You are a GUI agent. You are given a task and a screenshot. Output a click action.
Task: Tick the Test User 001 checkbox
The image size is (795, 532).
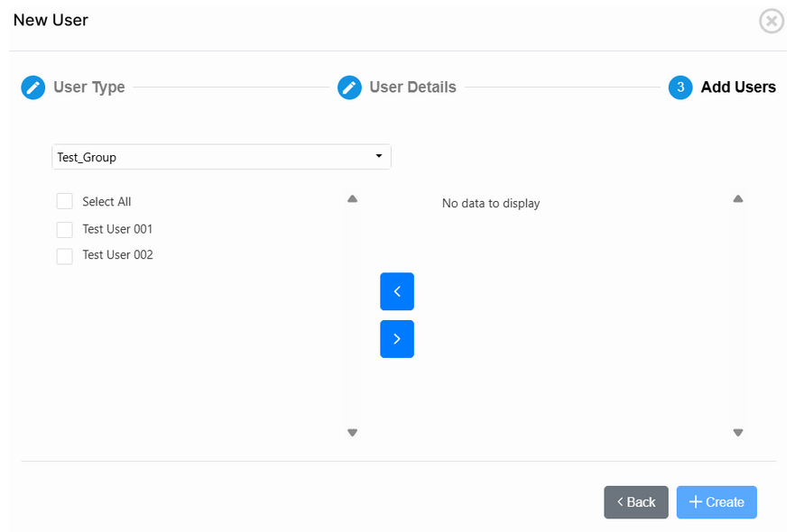point(64,229)
